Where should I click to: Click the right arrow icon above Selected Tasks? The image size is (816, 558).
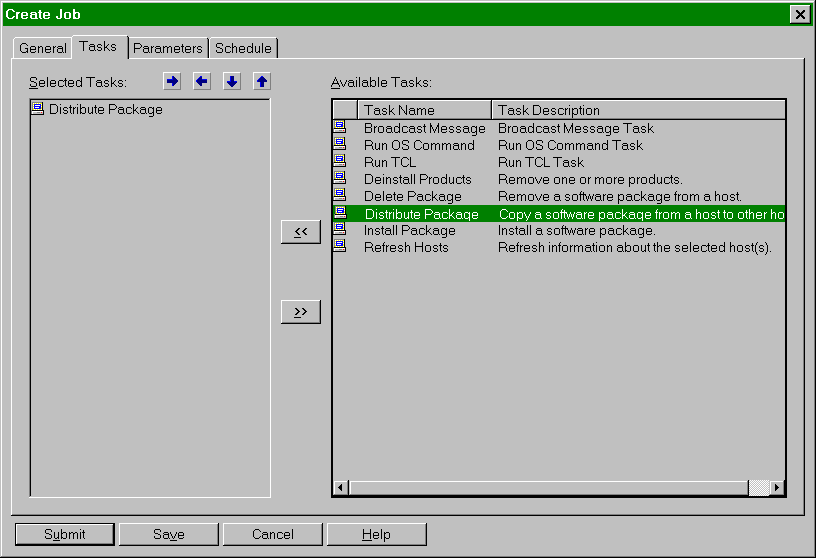tap(172, 82)
